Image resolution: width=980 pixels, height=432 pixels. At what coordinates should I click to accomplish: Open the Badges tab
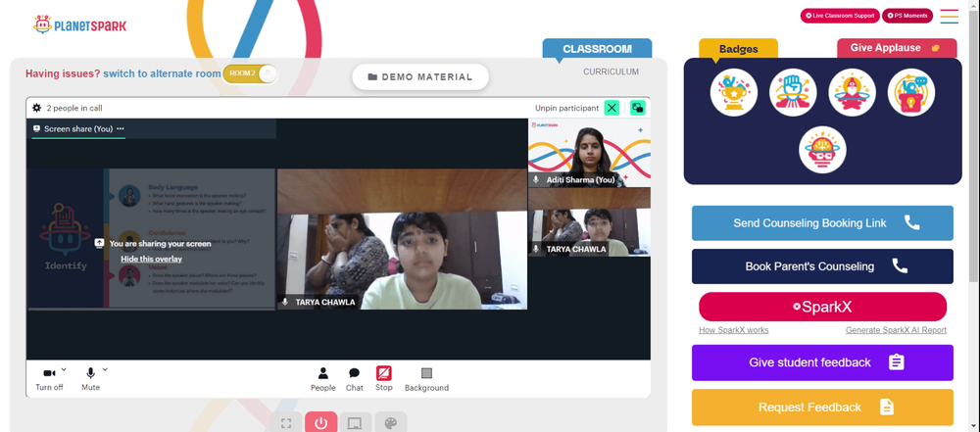click(738, 49)
